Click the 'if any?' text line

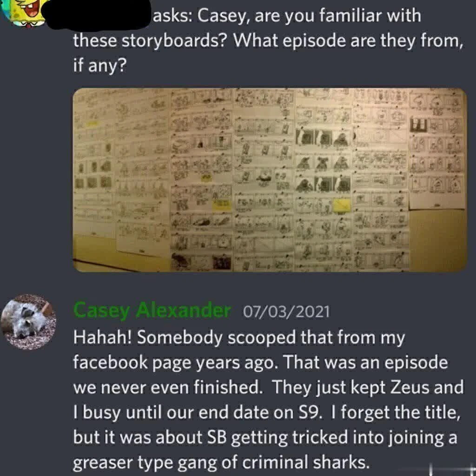click(x=100, y=66)
